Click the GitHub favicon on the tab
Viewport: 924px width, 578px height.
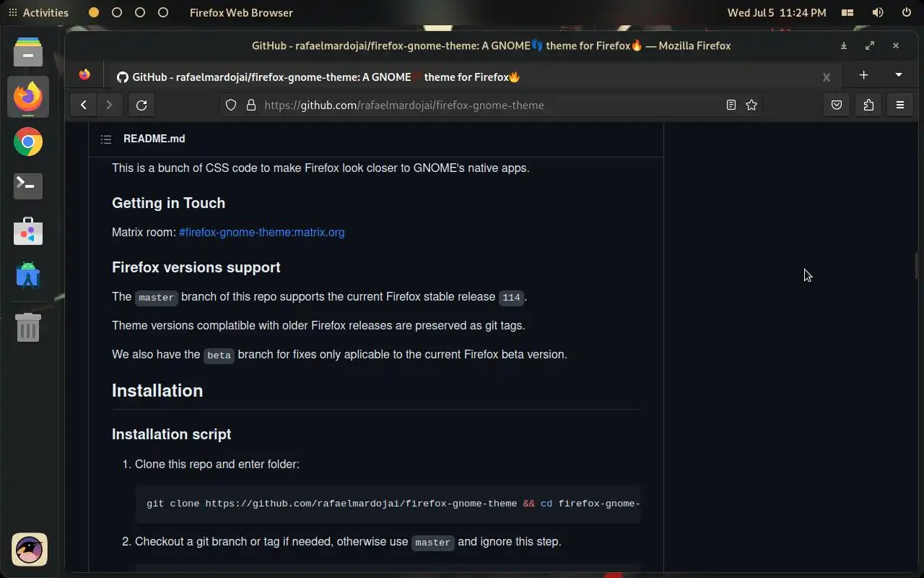[123, 77]
